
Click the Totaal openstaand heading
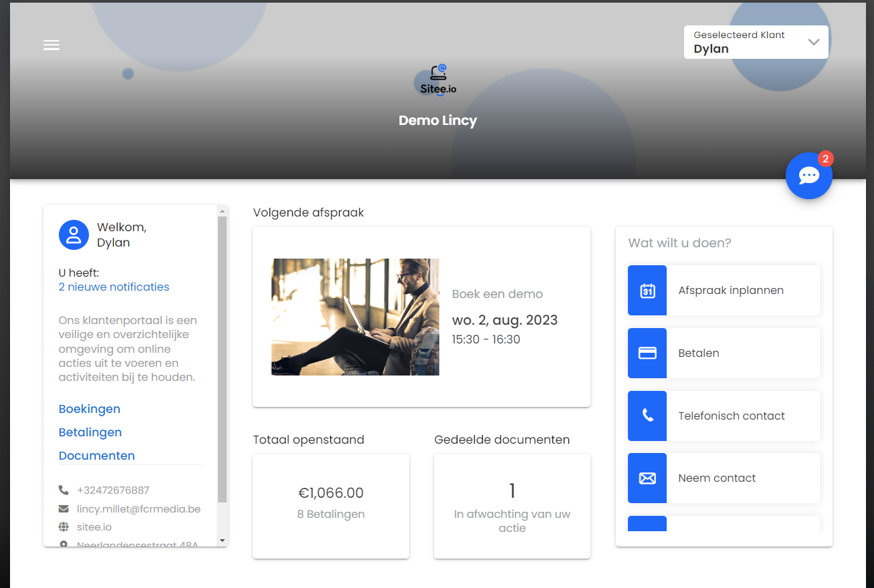309,440
